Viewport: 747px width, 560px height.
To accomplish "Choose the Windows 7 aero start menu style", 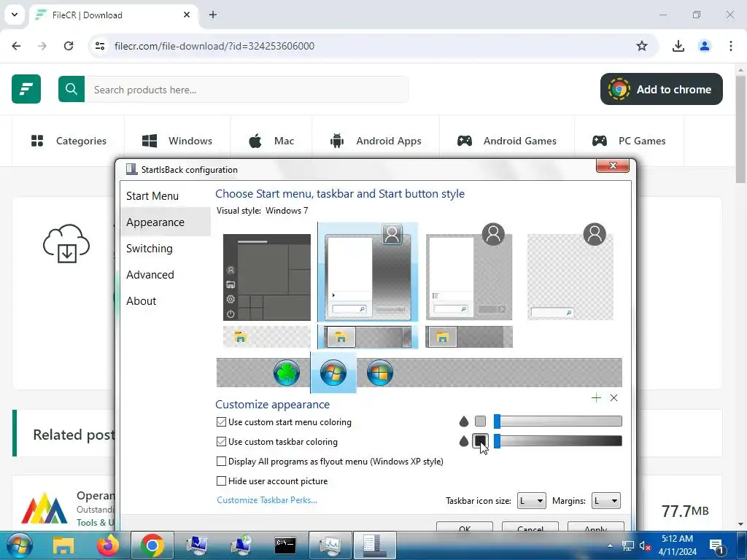I will (368, 272).
